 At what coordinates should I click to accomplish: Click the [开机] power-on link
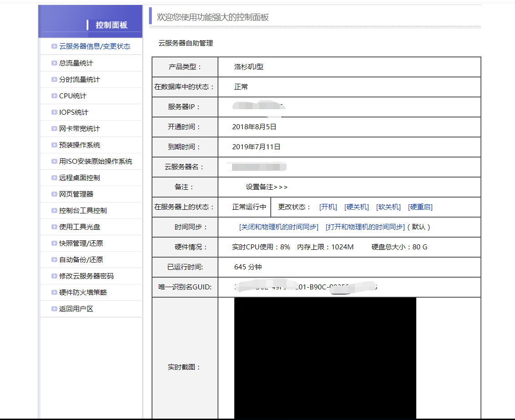(x=328, y=207)
